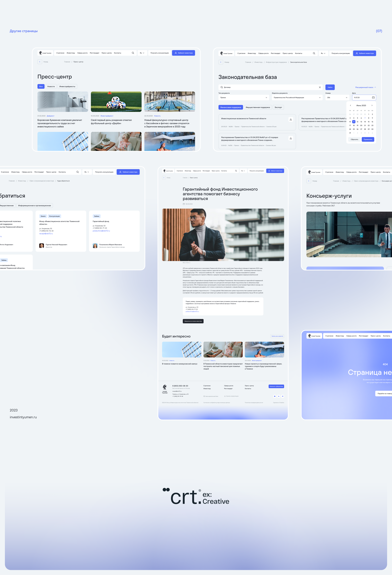
Task: Collapse the "Расширенный поиск" expander
Action: [x=365, y=87]
